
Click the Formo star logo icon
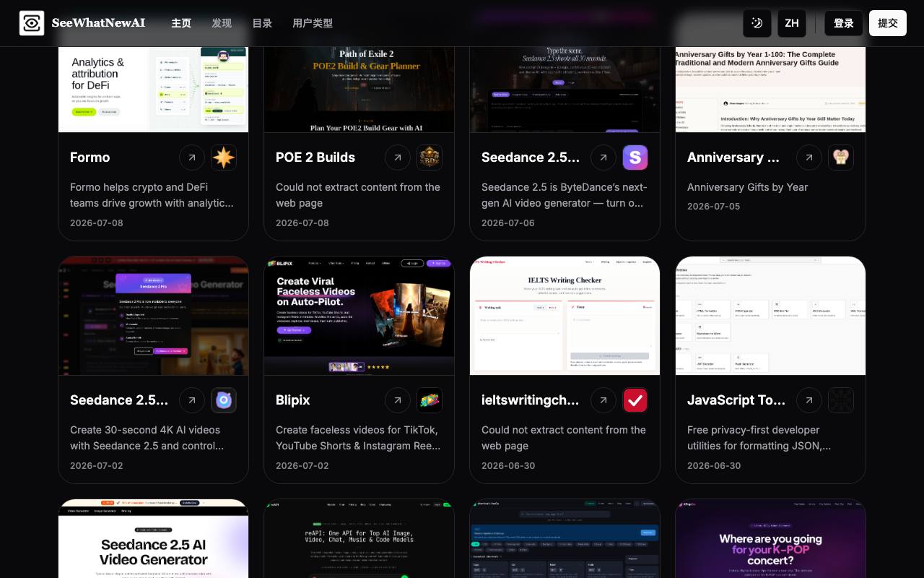point(224,158)
